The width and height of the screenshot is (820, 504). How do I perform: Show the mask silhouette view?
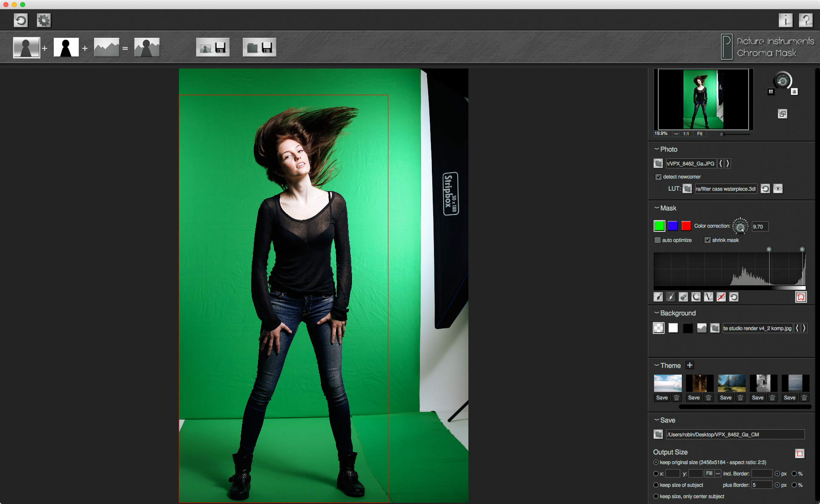[66, 47]
